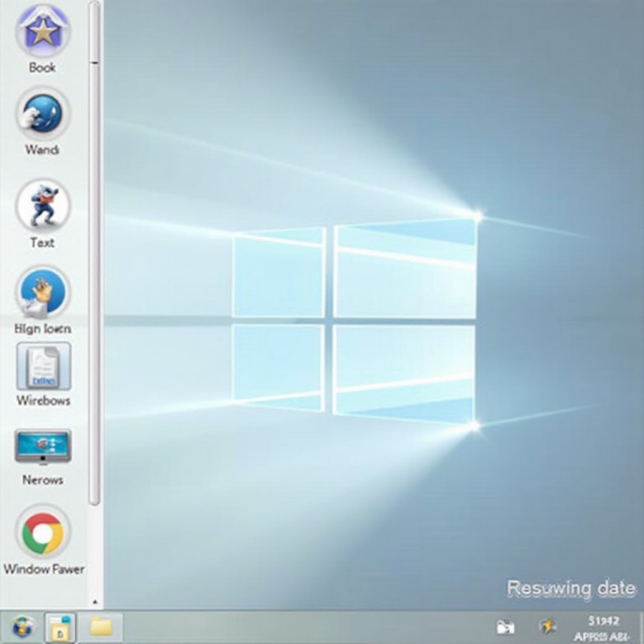Open the Text character icon
Image resolution: width=644 pixels, height=644 pixels.
tap(43, 205)
